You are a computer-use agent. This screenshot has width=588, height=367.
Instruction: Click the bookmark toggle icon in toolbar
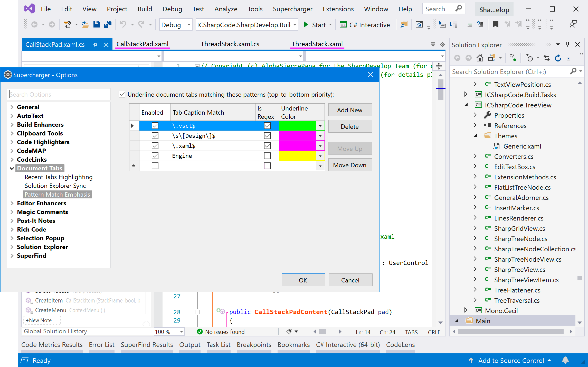coord(495,24)
